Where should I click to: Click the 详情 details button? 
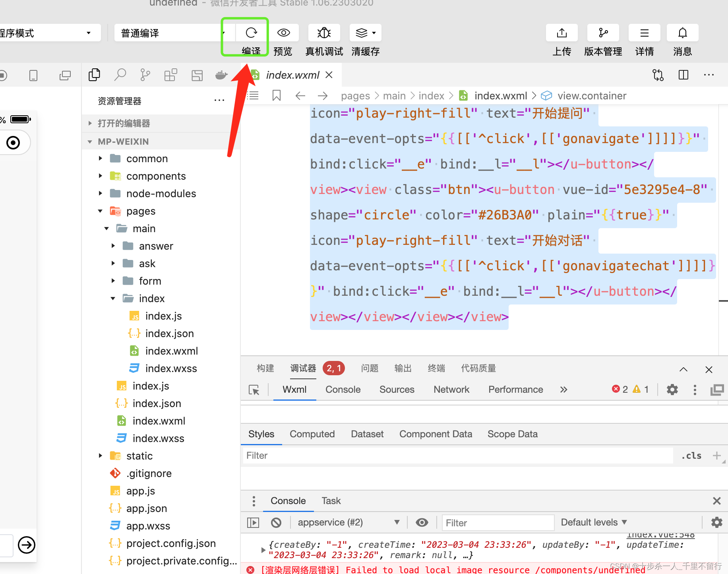644,33
